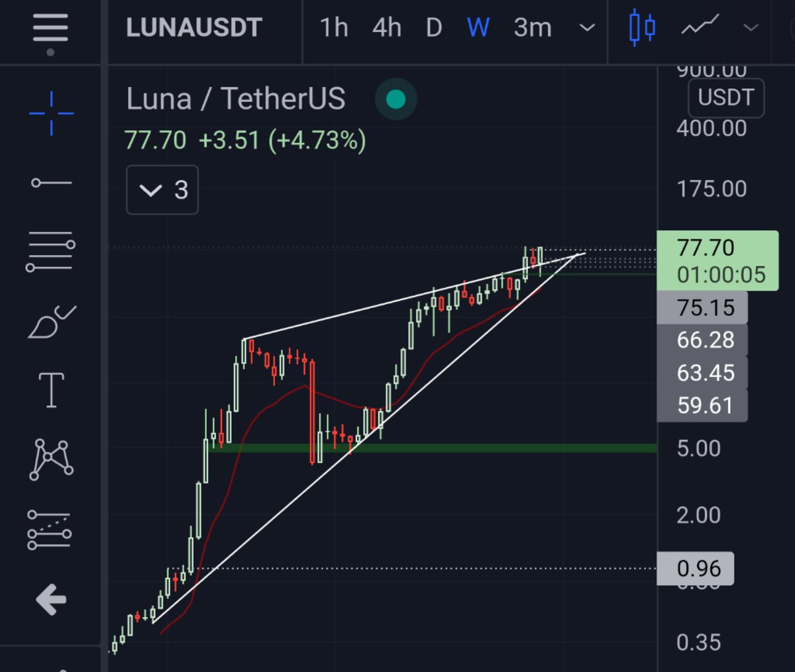Click the 75.15 price level label
The image size is (795, 672).
click(702, 308)
